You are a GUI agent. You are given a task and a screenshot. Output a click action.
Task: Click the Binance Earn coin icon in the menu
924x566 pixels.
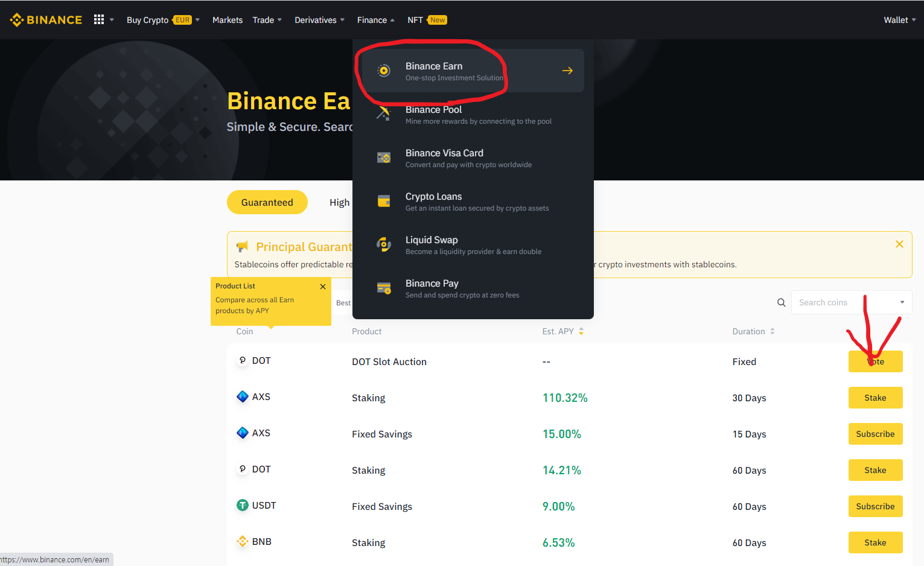pos(384,71)
